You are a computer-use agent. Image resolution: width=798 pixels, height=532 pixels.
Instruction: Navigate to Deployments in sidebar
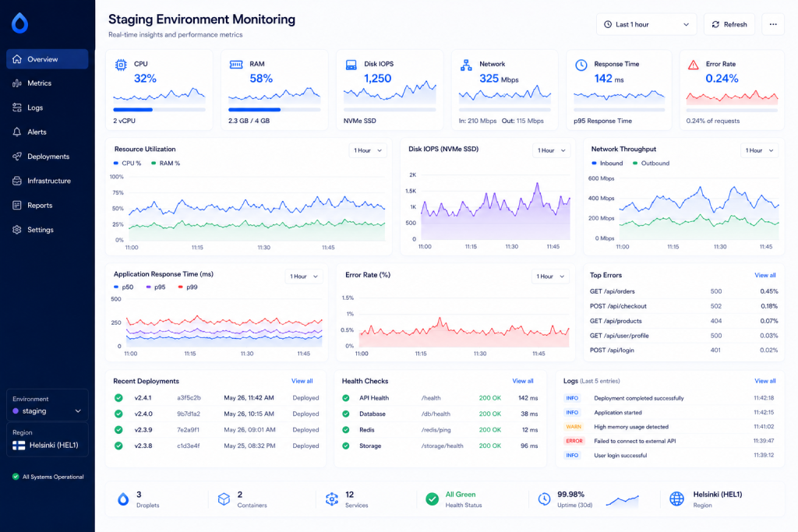pos(48,156)
